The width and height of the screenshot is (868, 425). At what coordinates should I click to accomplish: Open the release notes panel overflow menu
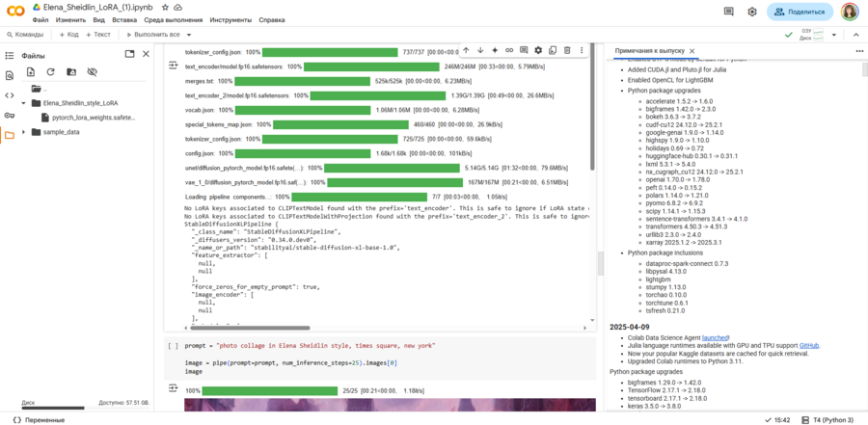click(859, 50)
